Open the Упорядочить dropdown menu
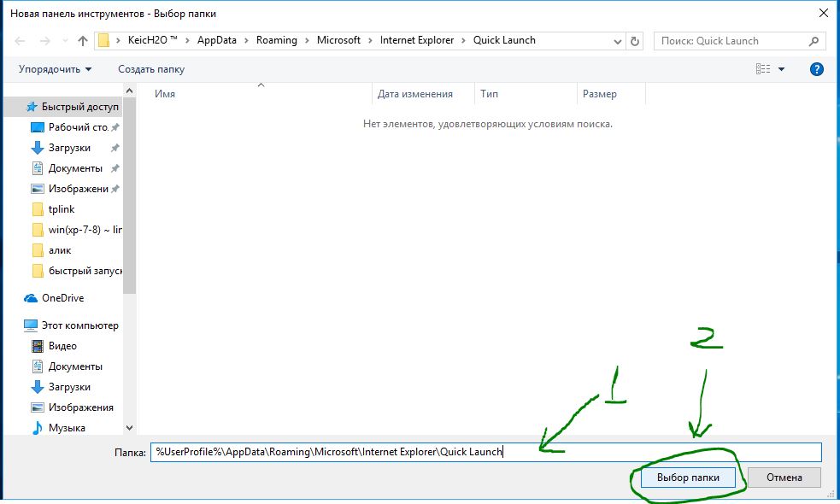Image resolution: width=840 pixels, height=504 pixels. pos(56,69)
